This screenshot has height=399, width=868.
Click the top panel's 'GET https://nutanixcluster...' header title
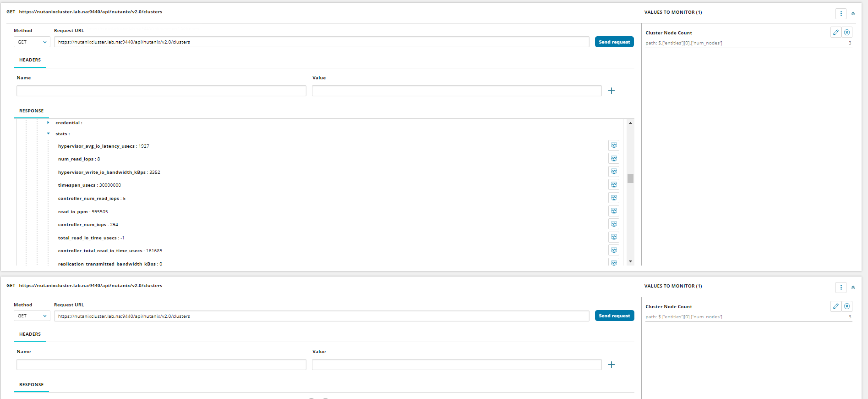point(84,12)
